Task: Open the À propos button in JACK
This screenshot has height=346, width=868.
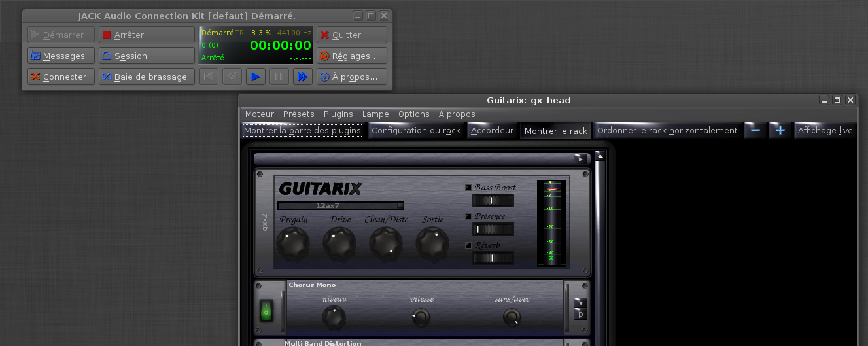Action: tap(352, 77)
